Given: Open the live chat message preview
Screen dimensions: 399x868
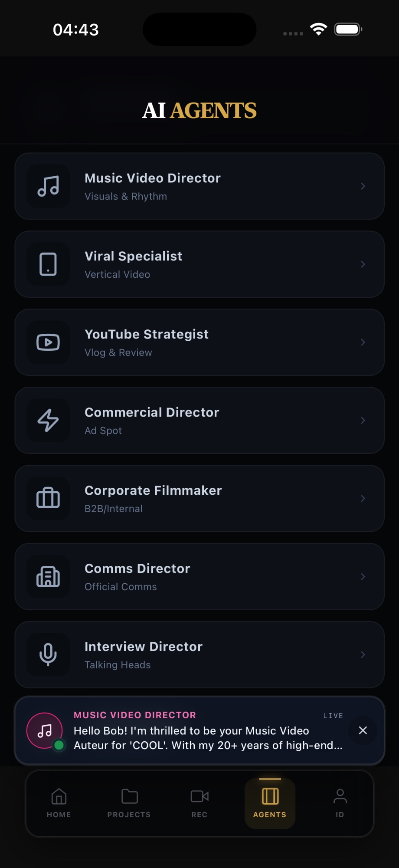Looking at the screenshot, I should [x=208, y=738].
